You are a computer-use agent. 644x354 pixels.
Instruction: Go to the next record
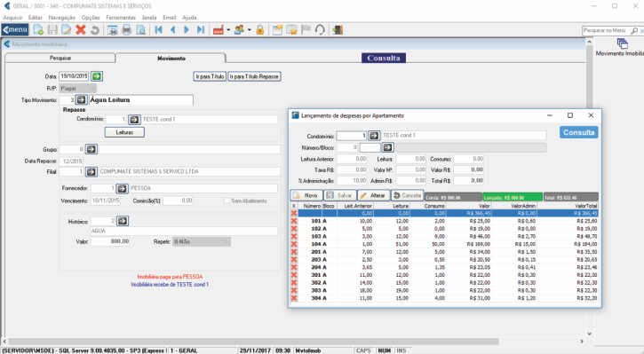[x=187, y=29]
